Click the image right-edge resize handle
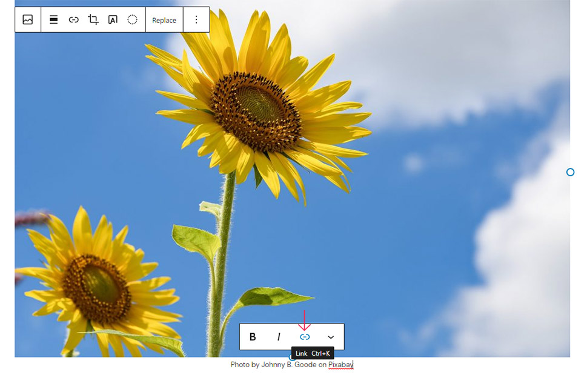587x392 pixels. 570,172
